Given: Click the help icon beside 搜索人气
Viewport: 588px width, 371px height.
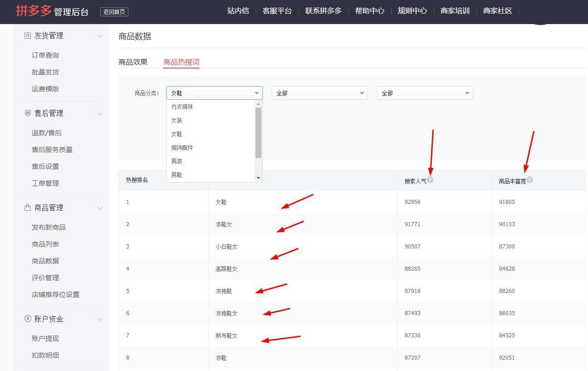Looking at the screenshot, I should (430, 180).
